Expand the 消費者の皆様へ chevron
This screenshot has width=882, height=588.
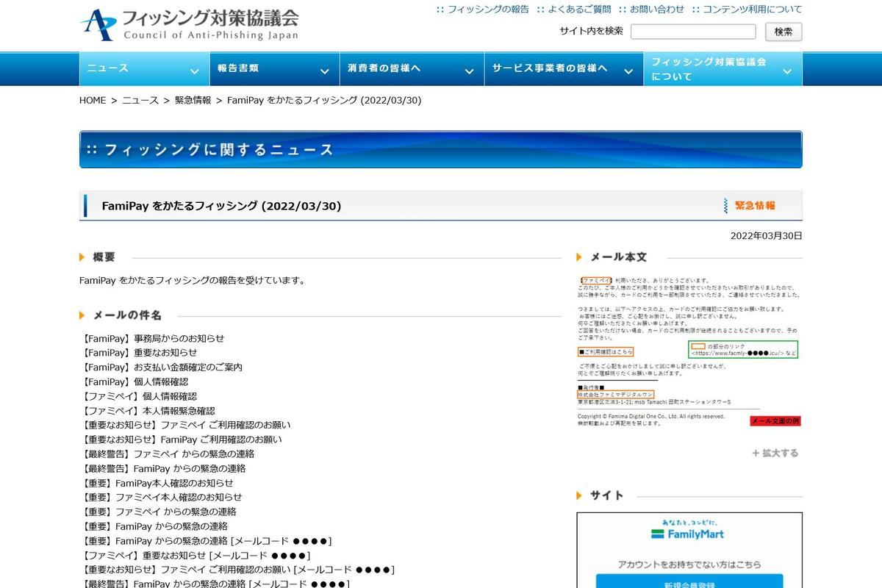(x=469, y=71)
